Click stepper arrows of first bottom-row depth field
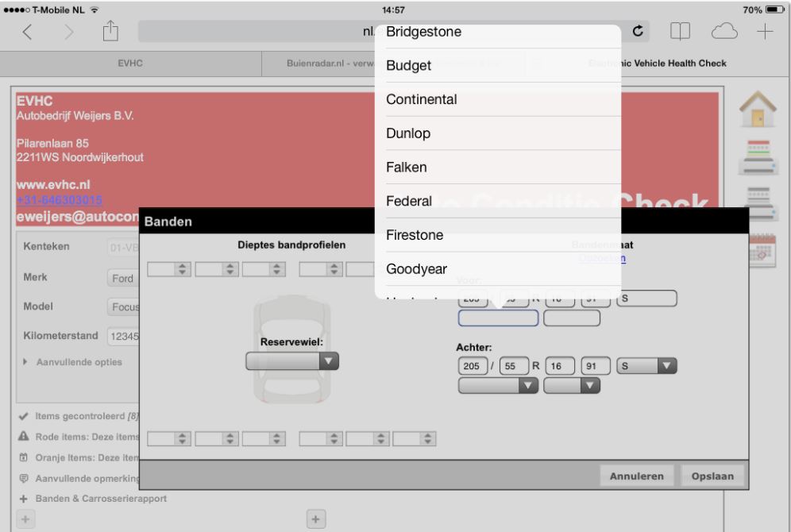This screenshot has width=791, height=532. tap(182, 439)
